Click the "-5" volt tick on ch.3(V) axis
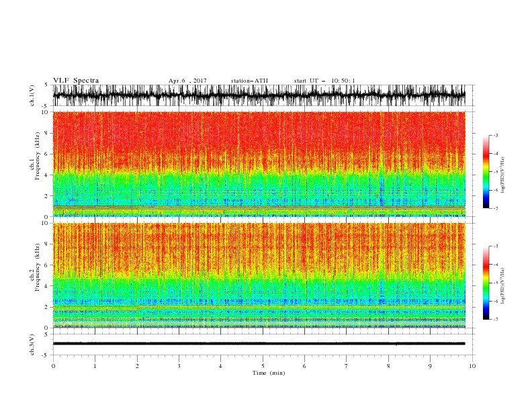532x411 pixels. [46, 355]
